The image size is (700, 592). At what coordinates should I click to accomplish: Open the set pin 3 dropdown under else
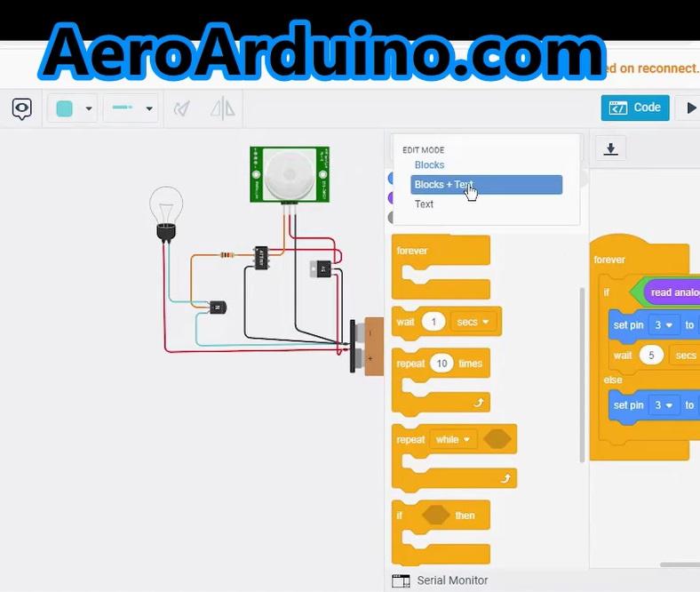click(x=664, y=405)
